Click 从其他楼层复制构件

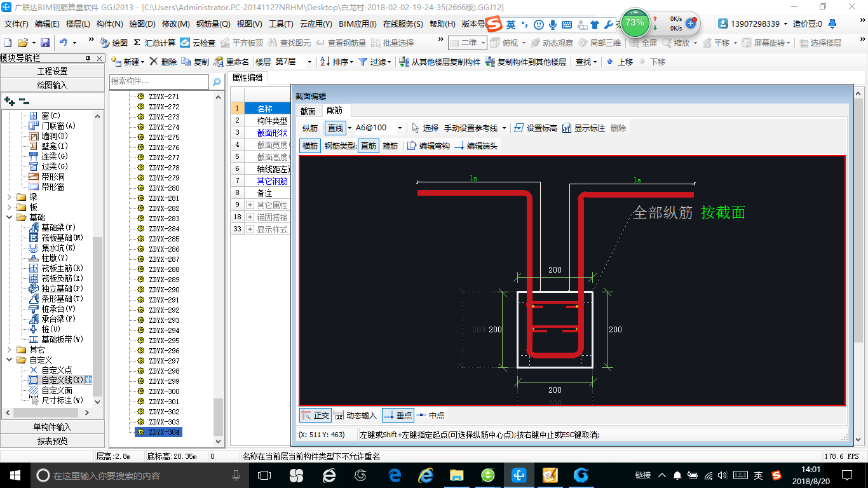click(440, 62)
